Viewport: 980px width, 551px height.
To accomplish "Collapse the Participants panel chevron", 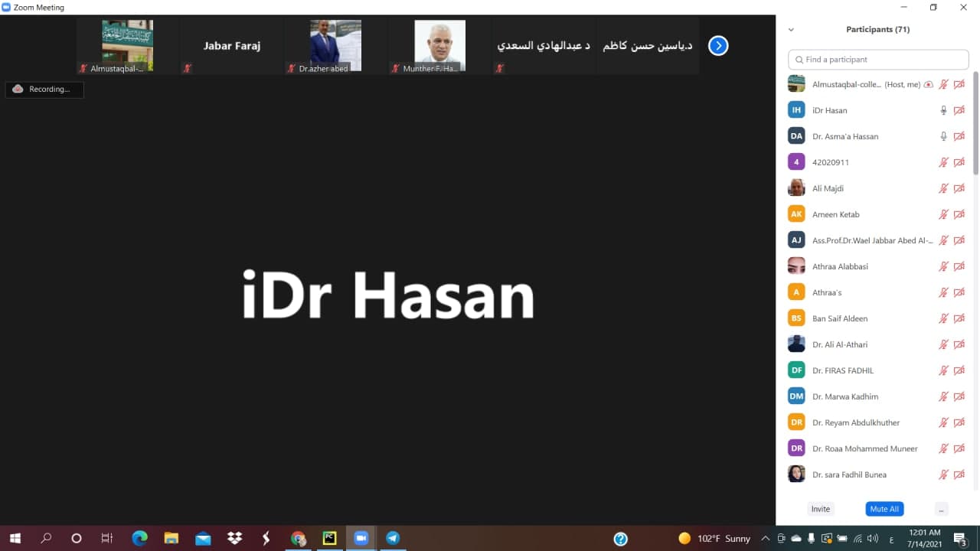I will pos(791,30).
